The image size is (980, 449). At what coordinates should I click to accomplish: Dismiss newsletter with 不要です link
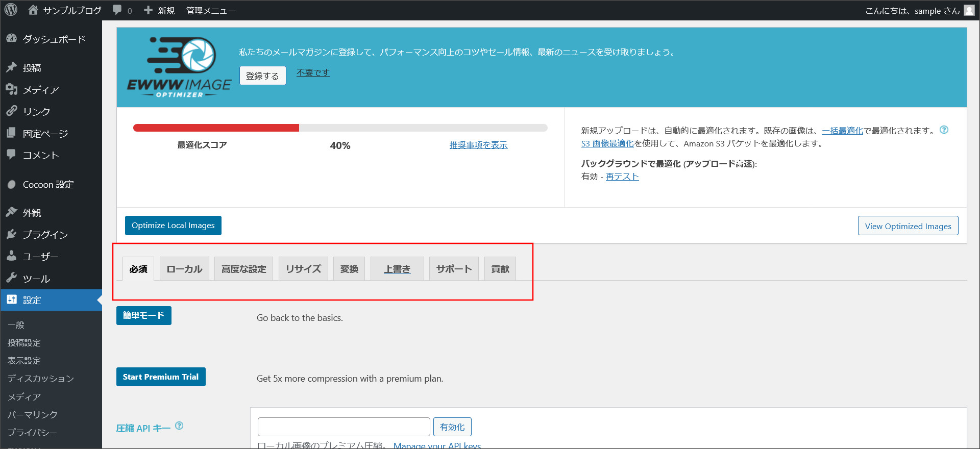point(313,72)
